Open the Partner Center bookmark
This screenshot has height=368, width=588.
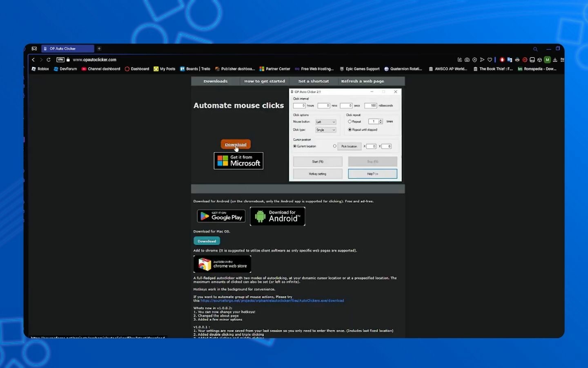point(275,69)
